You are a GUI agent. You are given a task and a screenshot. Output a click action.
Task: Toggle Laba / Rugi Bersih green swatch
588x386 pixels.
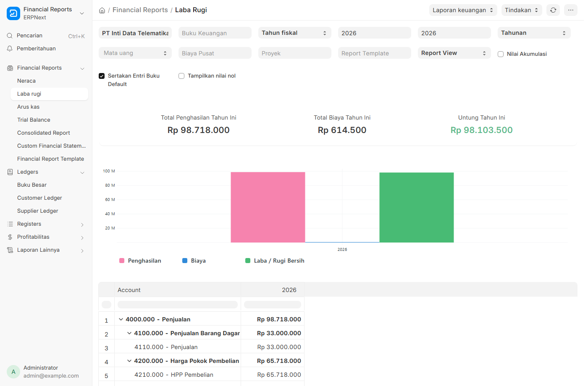pyautogui.click(x=248, y=261)
